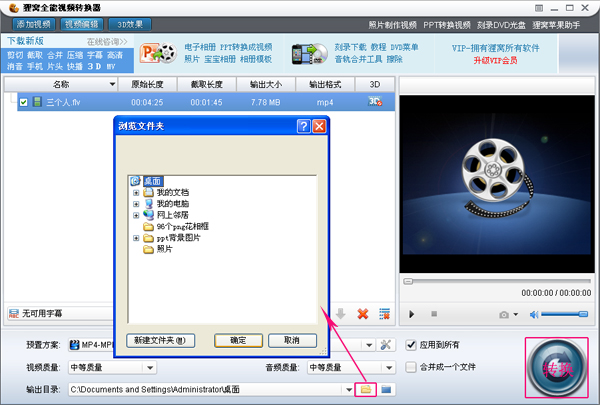Click the camera snapshot icon
This screenshot has height=405, width=600.
coord(504,315)
